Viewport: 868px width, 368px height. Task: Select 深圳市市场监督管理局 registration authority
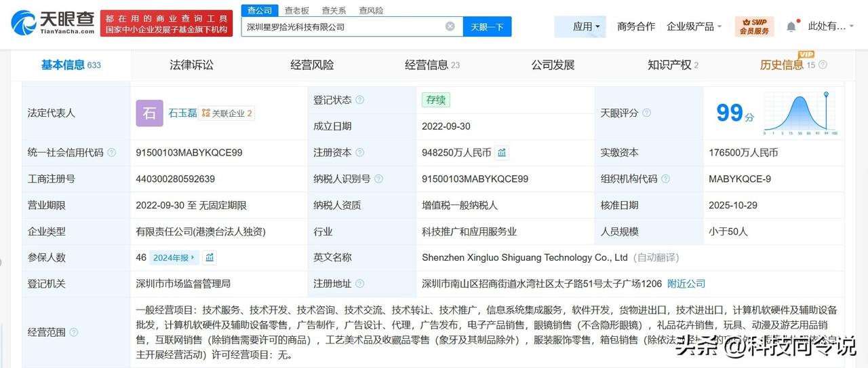(x=183, y=284)
